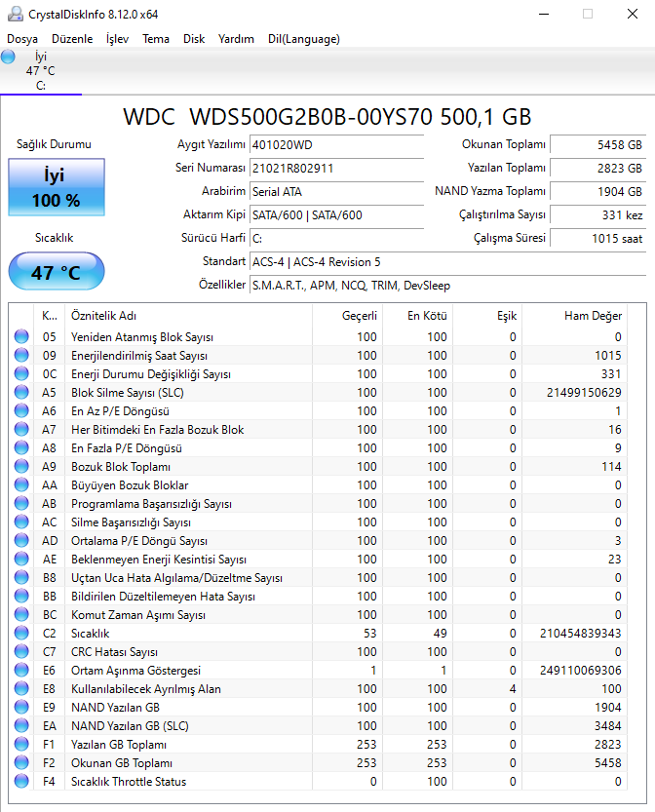Click the NAND Yazma Toplamı value 1904 GB
Viewport: 655px width, 812px height.
tap(598, 192)
